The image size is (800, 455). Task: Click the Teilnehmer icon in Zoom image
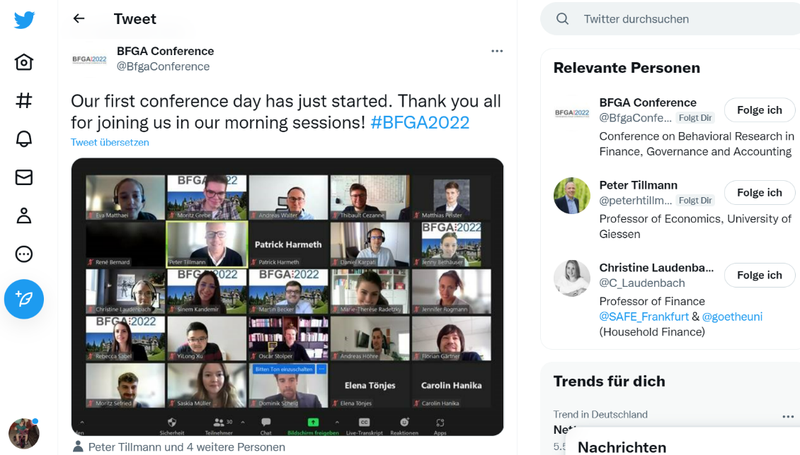(x=219, y=422)
